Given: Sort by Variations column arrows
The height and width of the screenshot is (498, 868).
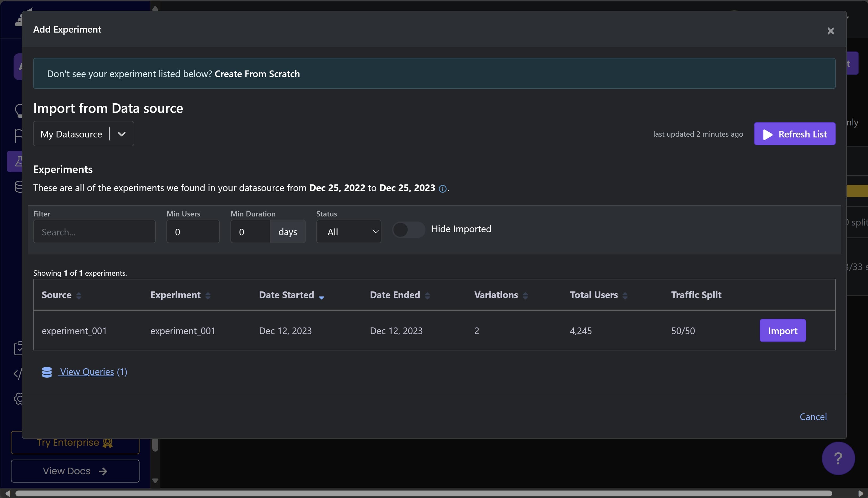Looking at the screenshot, I should tap(525, 295).
